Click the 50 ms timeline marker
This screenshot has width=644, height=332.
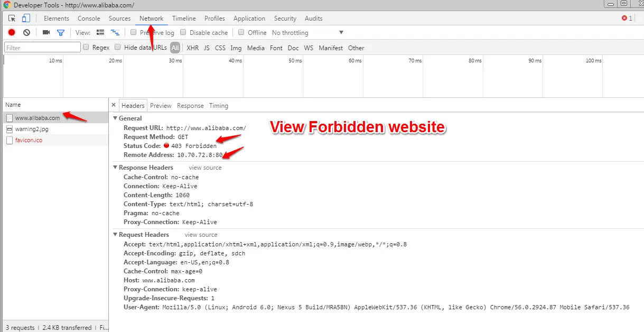(295, 61)
